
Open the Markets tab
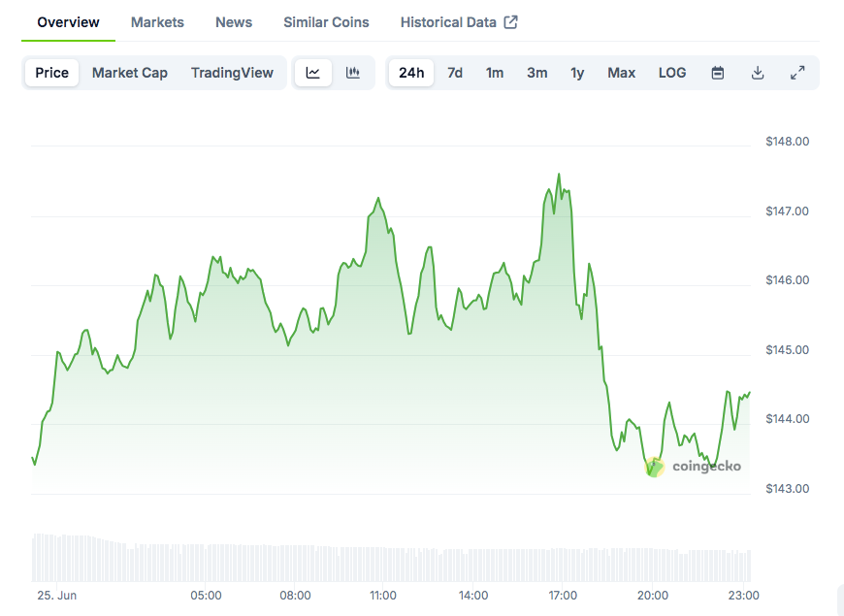157,22
